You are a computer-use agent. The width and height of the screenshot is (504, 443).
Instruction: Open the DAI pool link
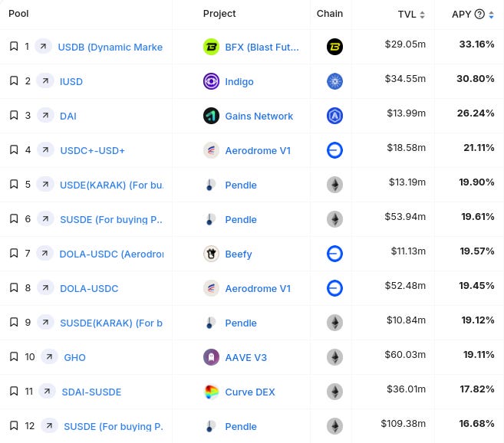click(68, 116)
